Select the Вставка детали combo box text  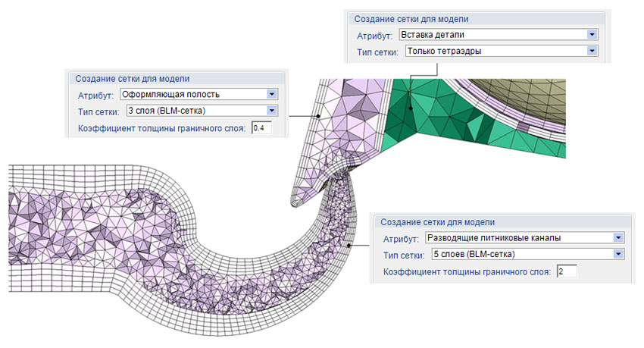click(433, 35)
